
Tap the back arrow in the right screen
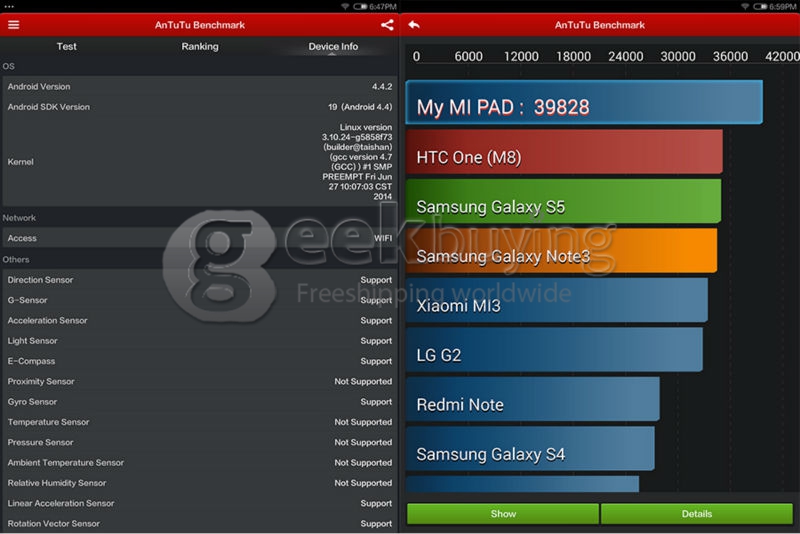[x=414, y=24]
